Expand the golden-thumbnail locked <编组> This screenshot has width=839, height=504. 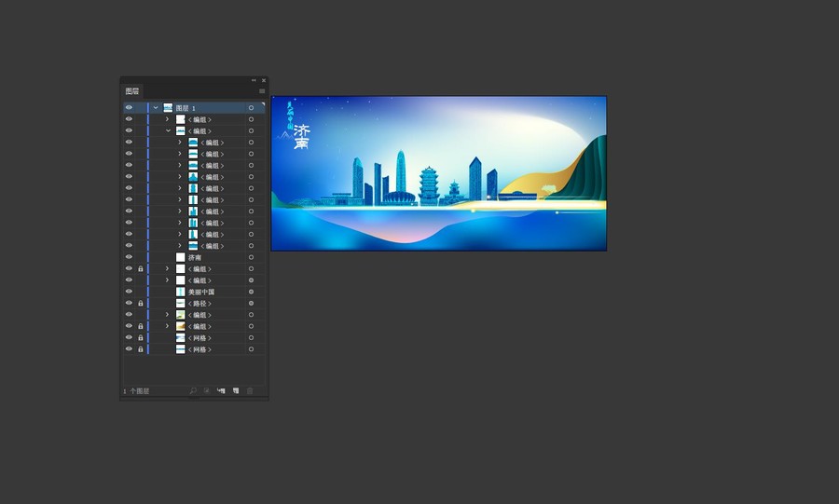[x=168, y=326]
